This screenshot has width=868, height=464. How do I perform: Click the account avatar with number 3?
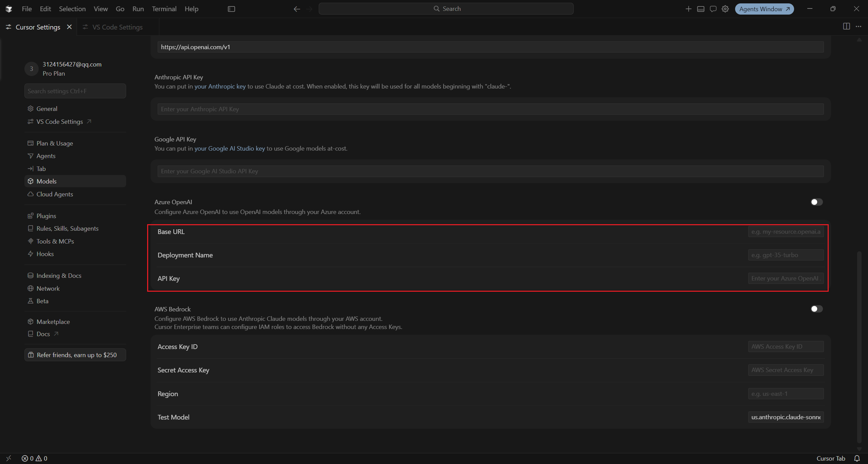point(31,69)
